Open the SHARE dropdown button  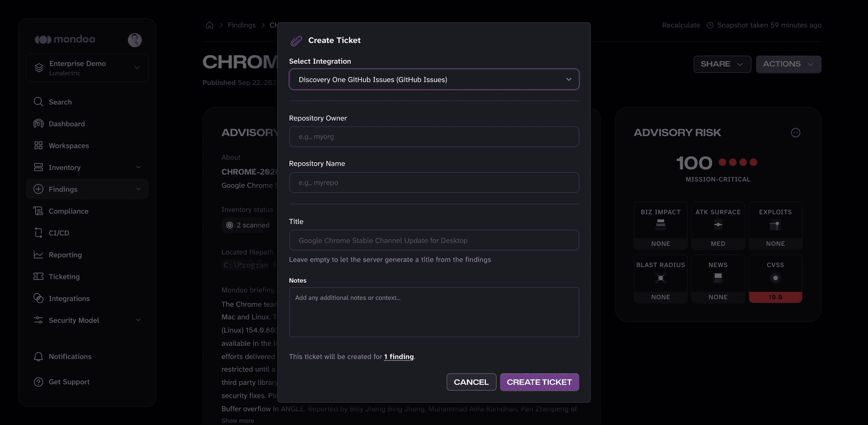[722, 64]
